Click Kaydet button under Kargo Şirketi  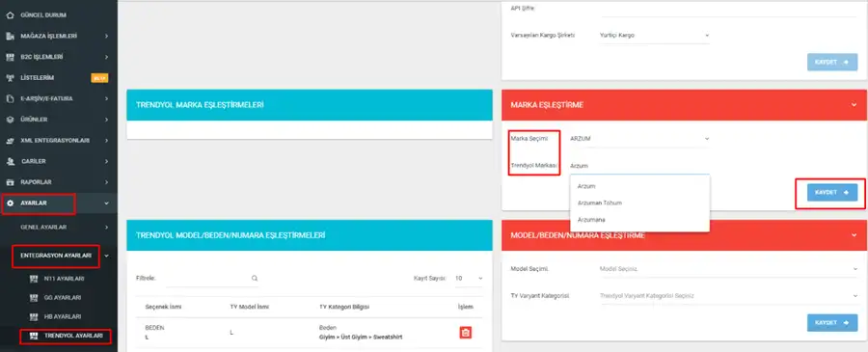point(832,62)
